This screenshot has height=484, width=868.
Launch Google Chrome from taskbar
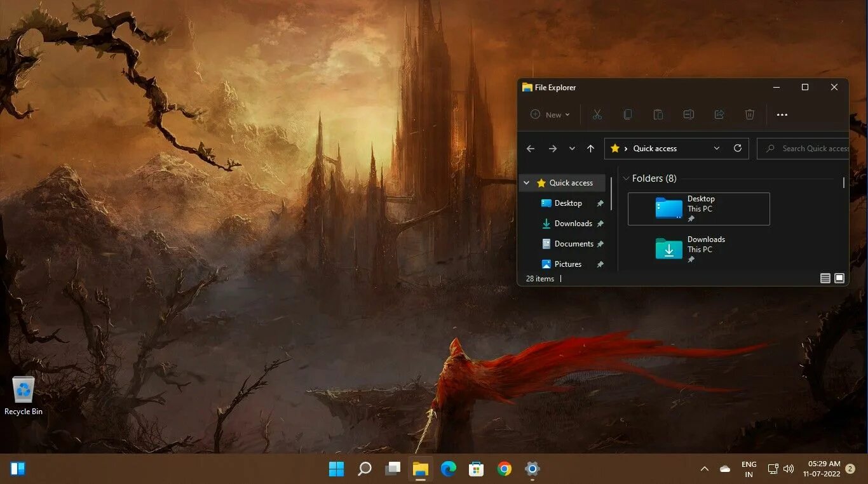pos(505,469)
